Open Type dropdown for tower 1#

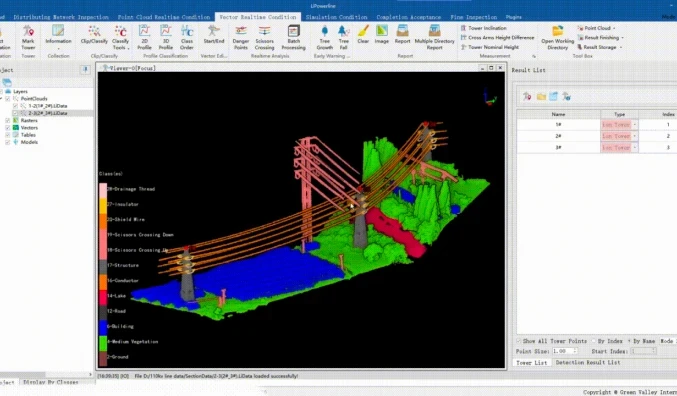pos(635,124)
